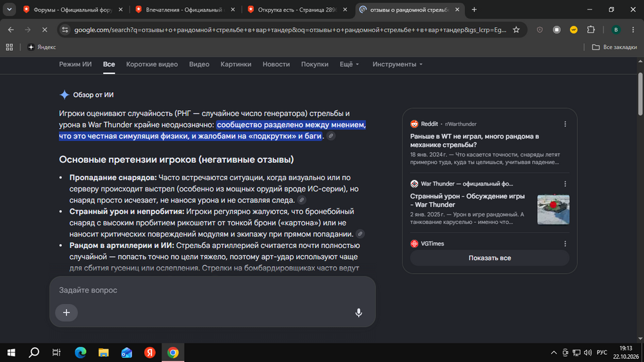This screenshot has width=644, height=362.
Task: Click the 'Показать все' button
Action: point(489,258)
